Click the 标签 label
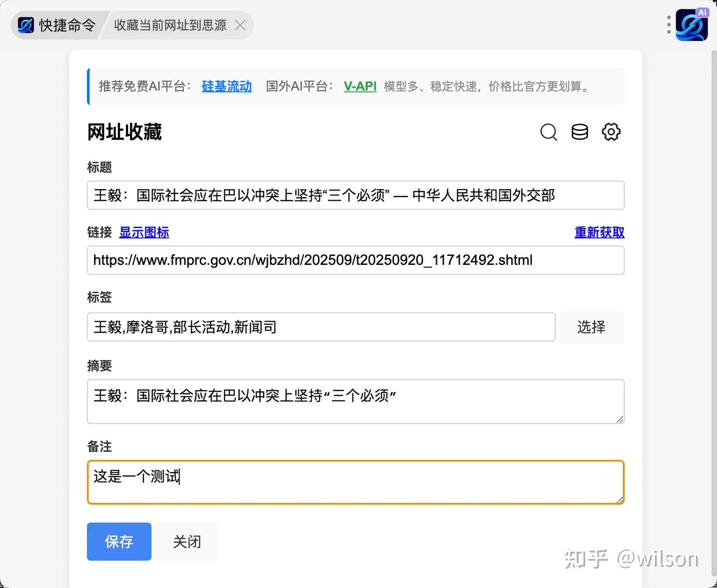This screenshot has width=717, height=588. pyautogui.click(x=100, y=297)
